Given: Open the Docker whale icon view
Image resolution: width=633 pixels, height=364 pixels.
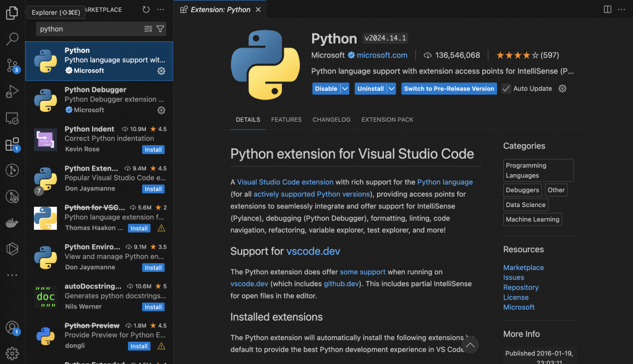Looking at the screenshot, I should 12,222.
